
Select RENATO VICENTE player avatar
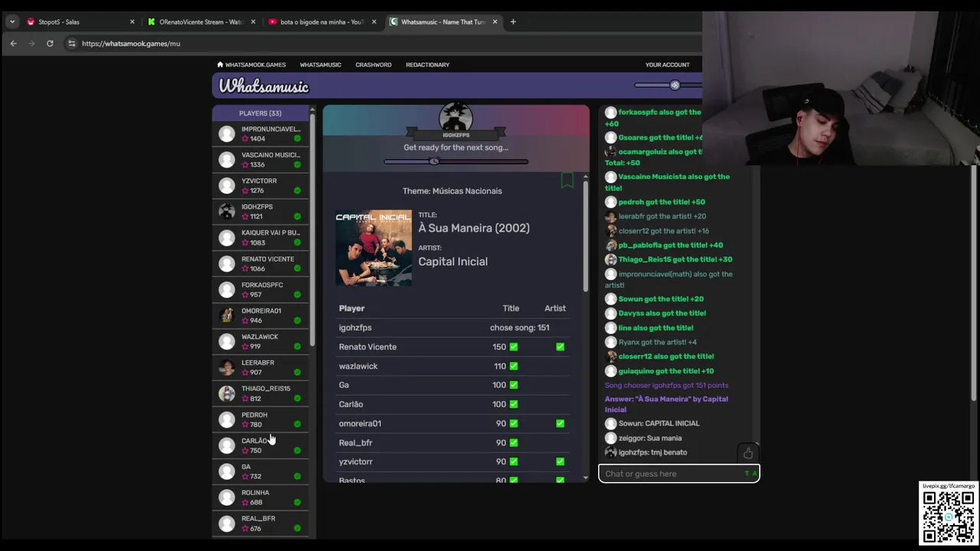point(227,263)
